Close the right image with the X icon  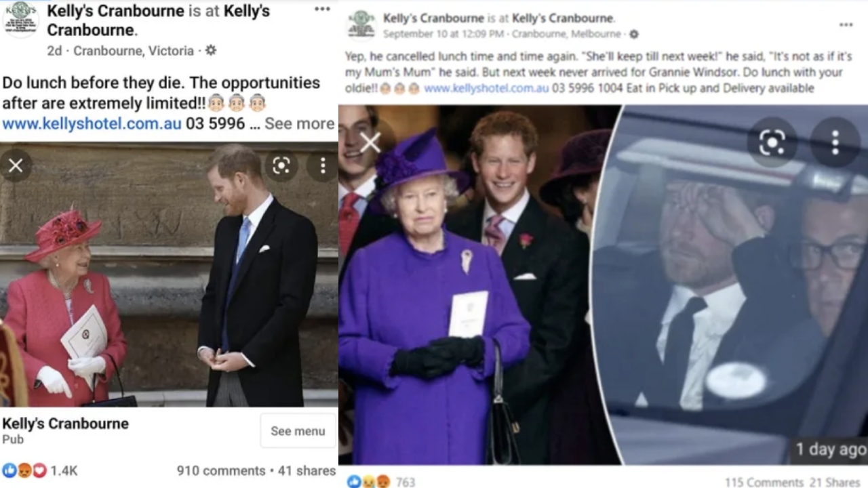point(370,142)
